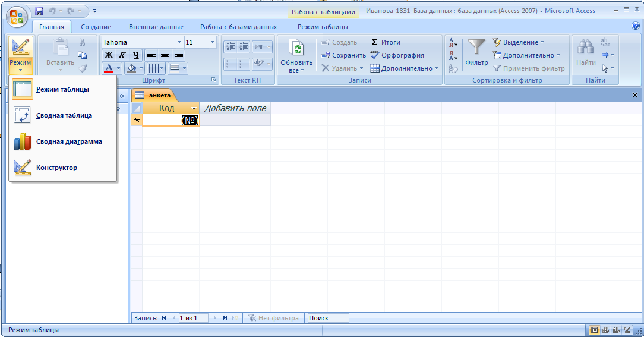
Task: Sort ascending А-Я icon
Action: click(453, 42)
